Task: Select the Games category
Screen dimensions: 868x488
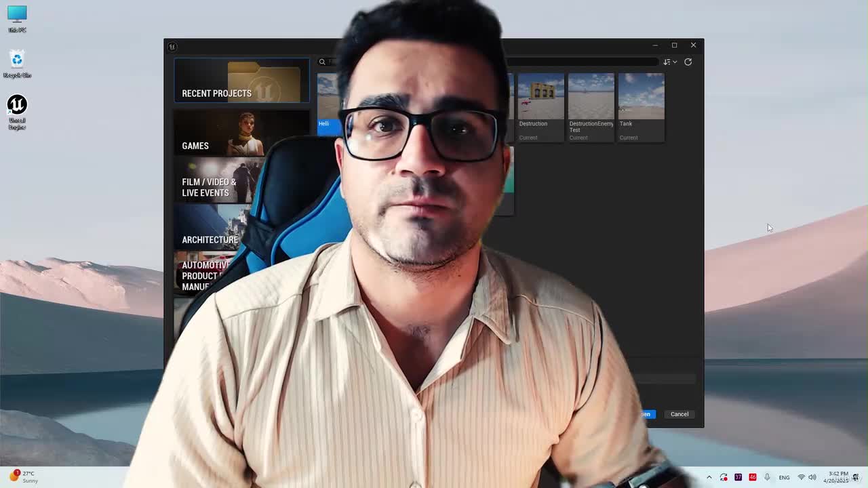Action: tap(241, 132)
